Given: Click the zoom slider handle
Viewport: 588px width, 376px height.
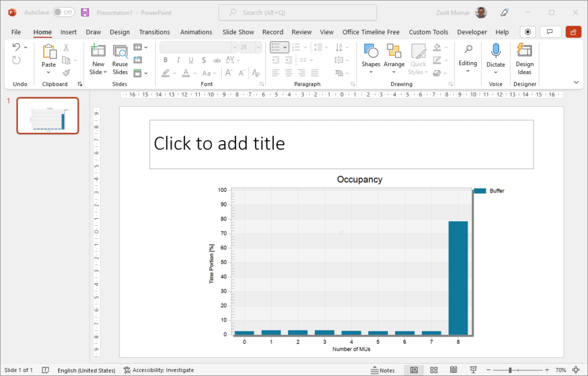Looking at the screenshot, I should pyautogui.click(x=510, y=370).
